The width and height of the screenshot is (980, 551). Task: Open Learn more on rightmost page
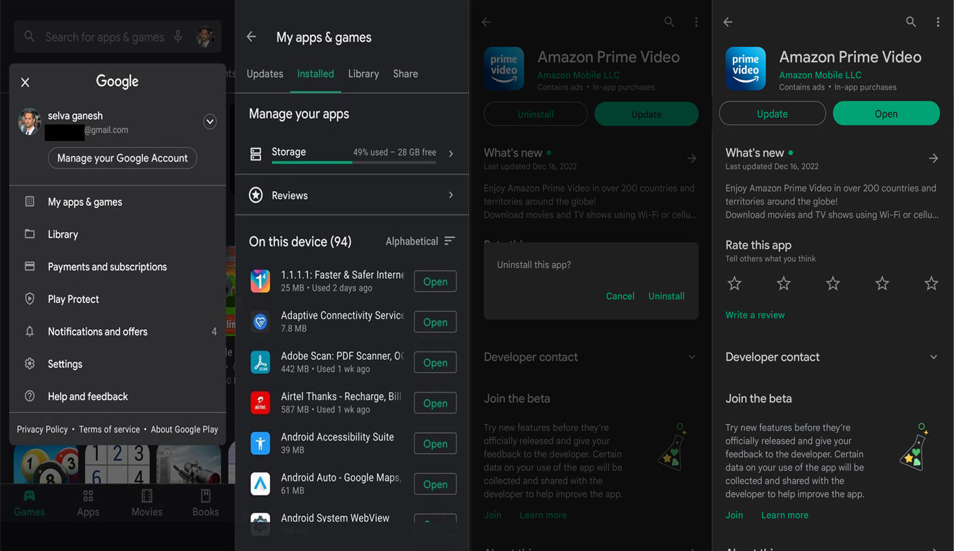784,515
